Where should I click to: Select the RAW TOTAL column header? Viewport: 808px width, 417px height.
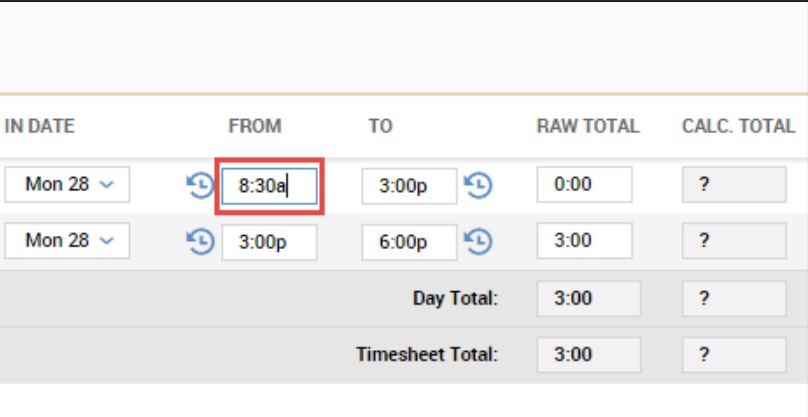(x=587, y=126)
